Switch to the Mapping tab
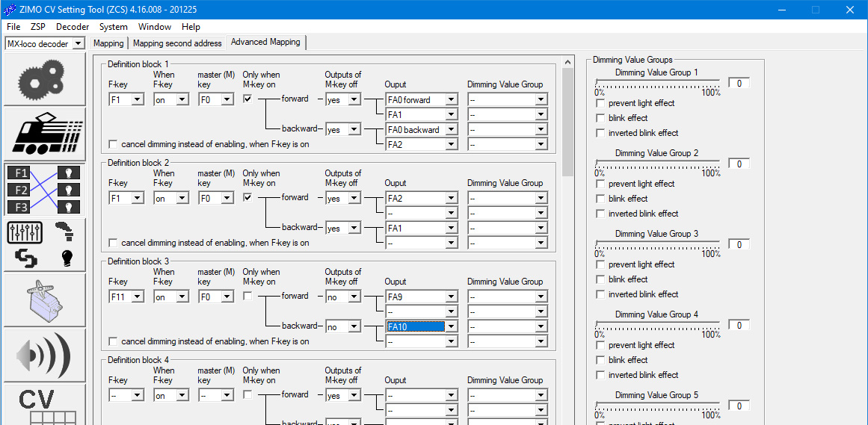The width and height of the screenshot is (868, 425). (108, 43)
